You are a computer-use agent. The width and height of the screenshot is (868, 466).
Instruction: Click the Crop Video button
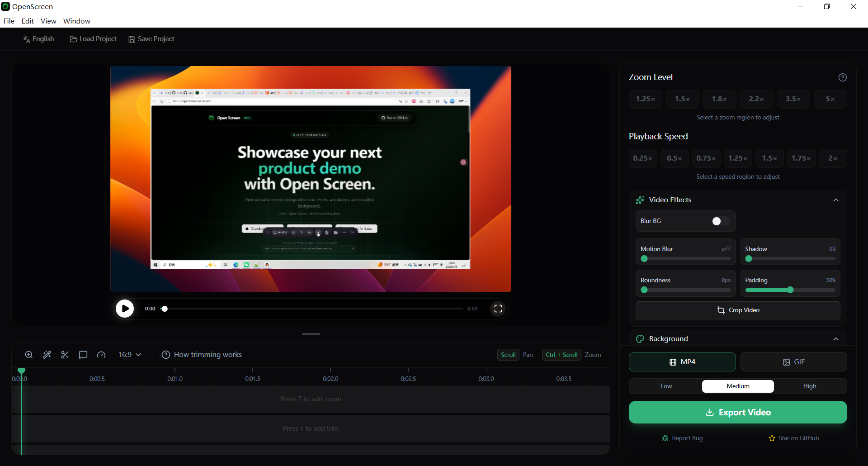click(738, 310)
